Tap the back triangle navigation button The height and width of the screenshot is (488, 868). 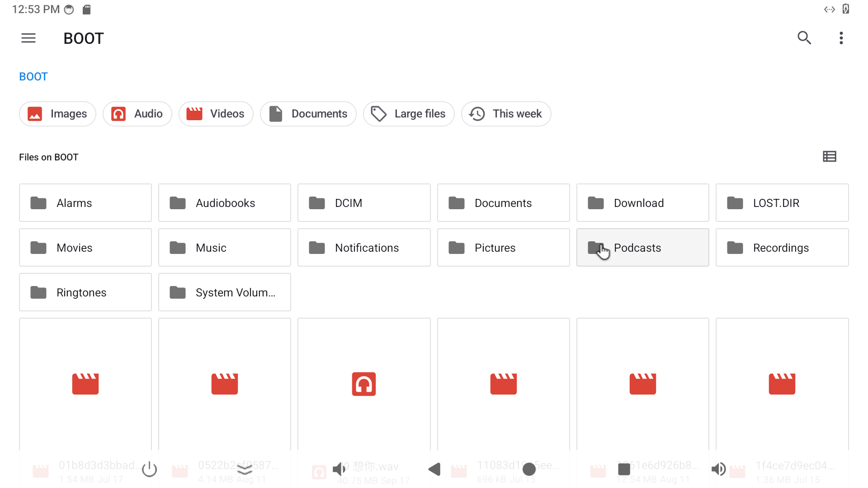click(434, 469)
